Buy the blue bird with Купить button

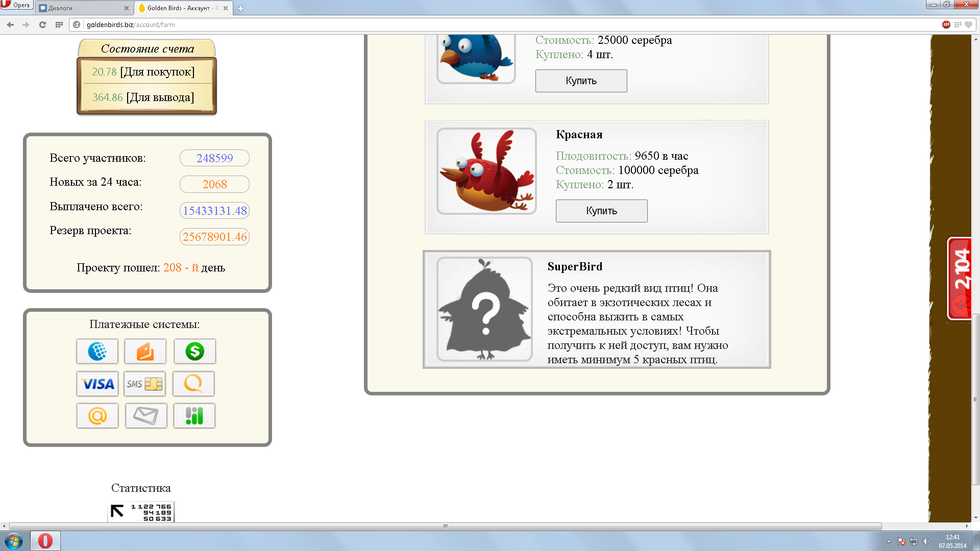581,81
